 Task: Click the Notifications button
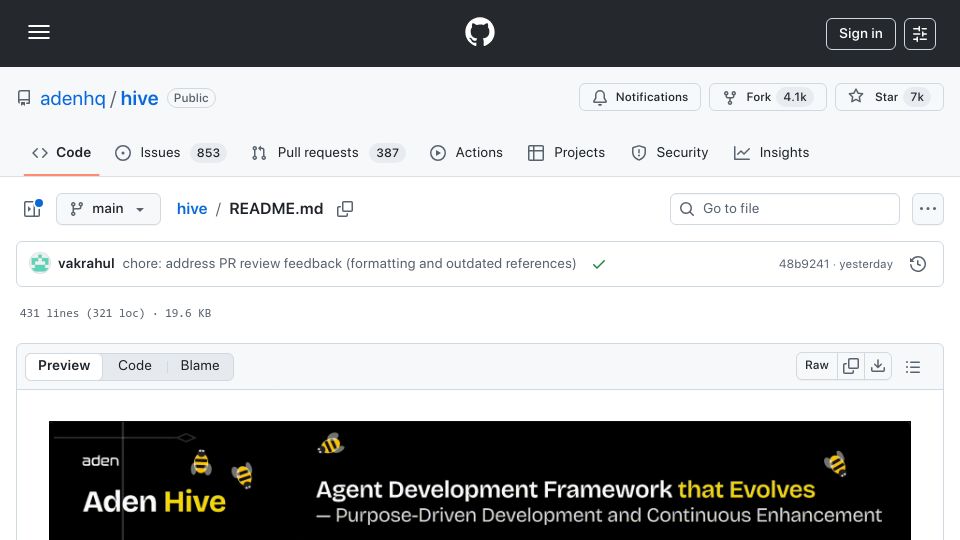640,97
